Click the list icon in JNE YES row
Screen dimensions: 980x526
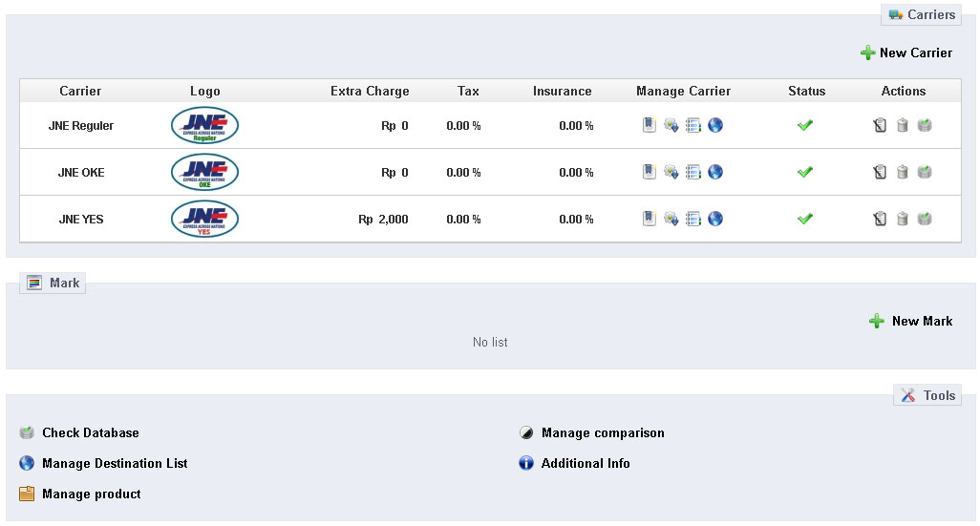(x=693, y=219)
